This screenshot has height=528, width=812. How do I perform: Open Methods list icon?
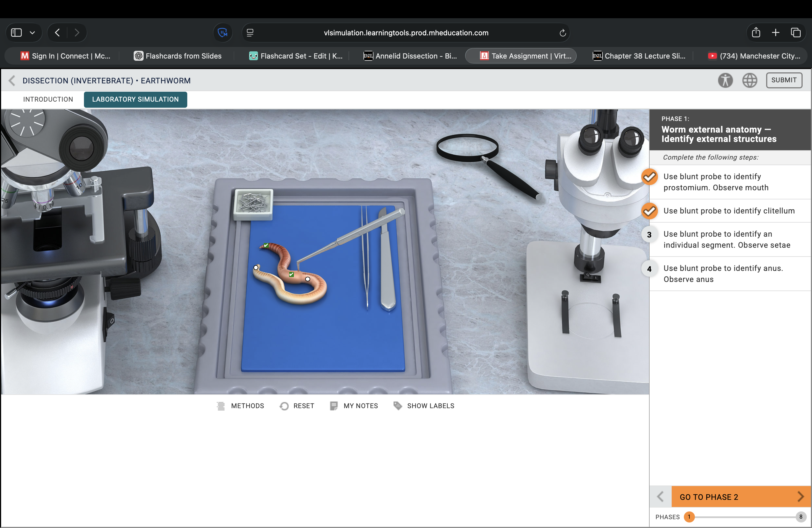[x=221, y=406]
